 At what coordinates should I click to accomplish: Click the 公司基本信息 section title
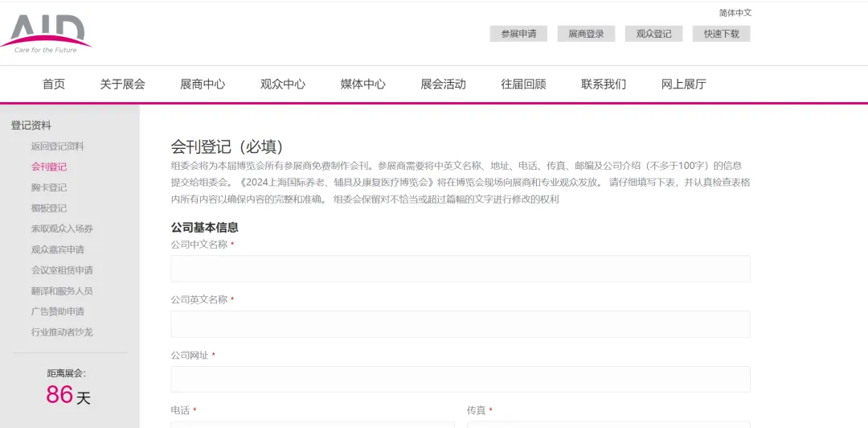click(205, 228)
